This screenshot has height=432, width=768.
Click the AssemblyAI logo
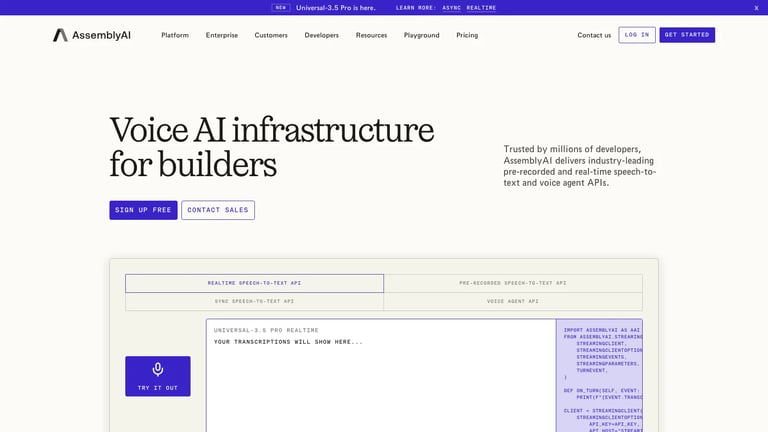tap(92, 35)
